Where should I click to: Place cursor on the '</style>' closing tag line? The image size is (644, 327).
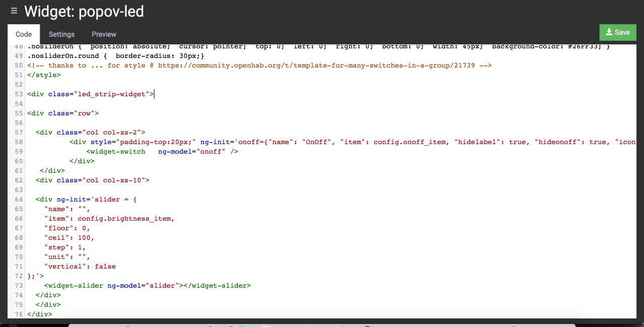(x=44, y=75)
